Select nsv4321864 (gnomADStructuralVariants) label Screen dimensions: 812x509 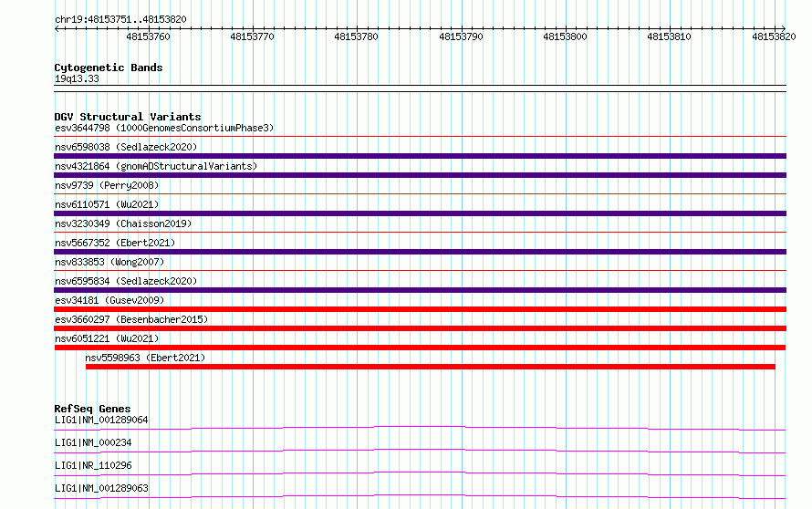[156, 166]
